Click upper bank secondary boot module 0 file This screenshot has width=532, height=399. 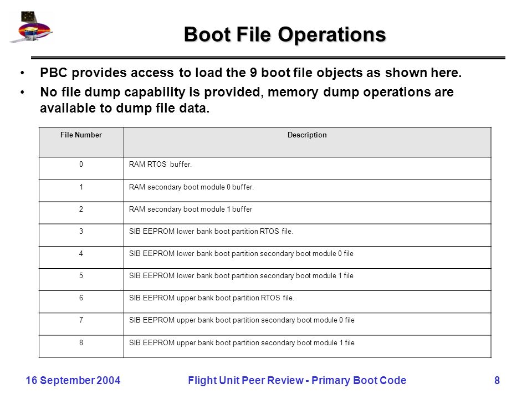(x=242, y=320)
